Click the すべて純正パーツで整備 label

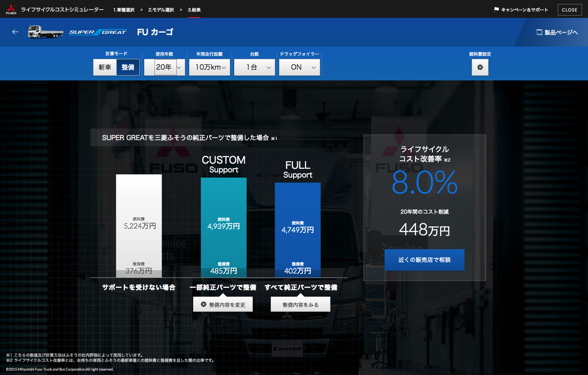pos(301,287)
